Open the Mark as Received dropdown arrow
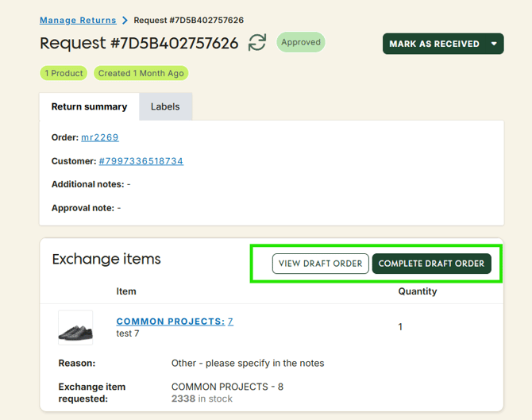Screen dimensions: 532x420 tap(495, 44)
